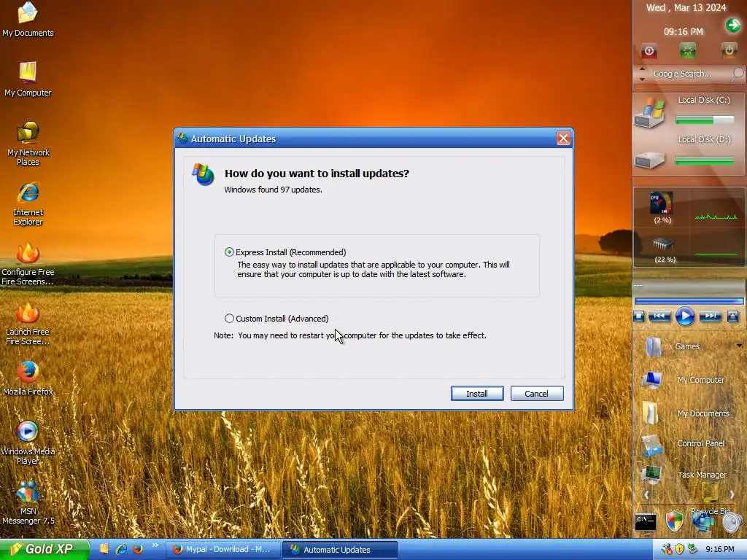Screen dimensions: 747x560
Task: Click magnifier search icon in sidebar
Action: tap(737, 74)
